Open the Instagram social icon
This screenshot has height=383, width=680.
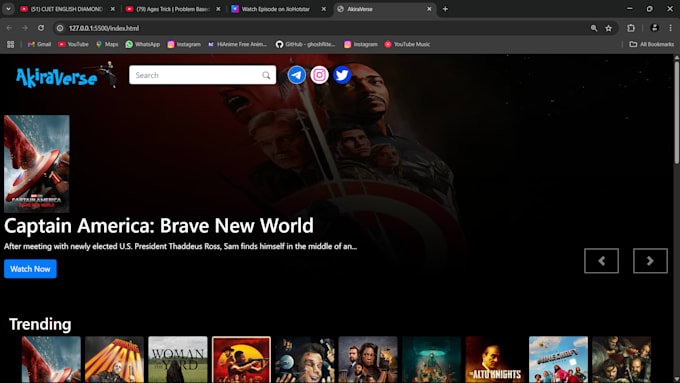[x=319, y=75]
